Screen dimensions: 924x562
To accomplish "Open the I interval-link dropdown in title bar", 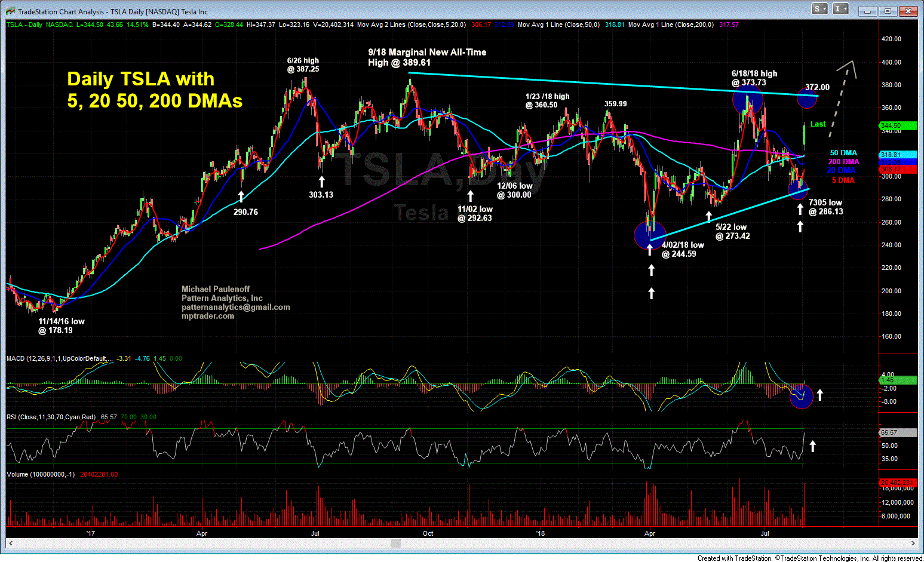I will point(841,9).
